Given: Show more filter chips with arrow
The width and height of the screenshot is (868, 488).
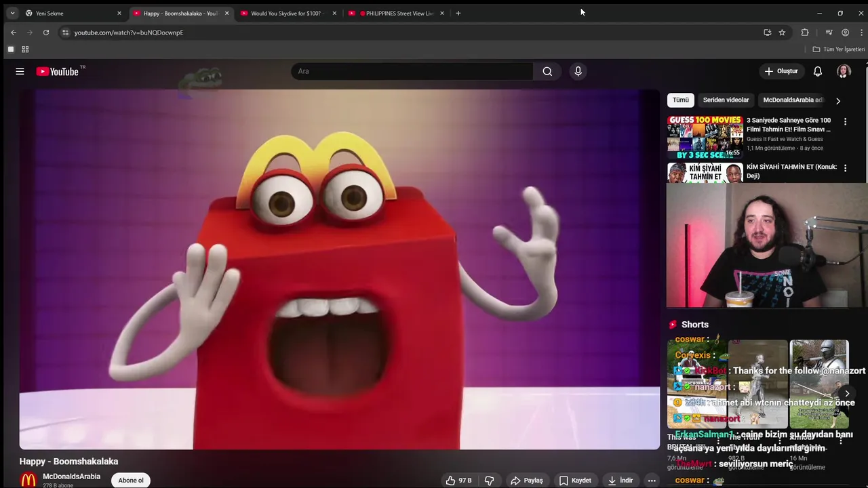Looking at the screenshot, I should point(837,101).
